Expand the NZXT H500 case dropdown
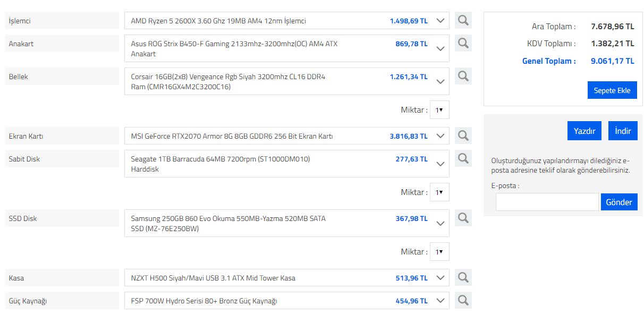This screenshot has width=644, height=314. (287, 278)
